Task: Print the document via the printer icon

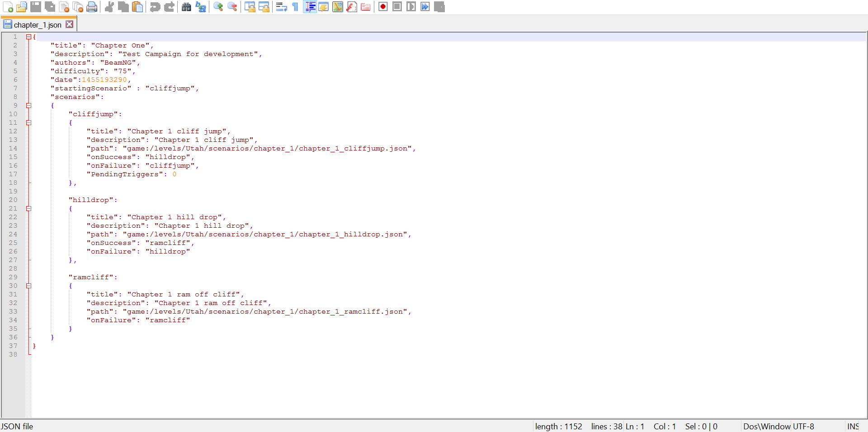Action: click(92, 7)
